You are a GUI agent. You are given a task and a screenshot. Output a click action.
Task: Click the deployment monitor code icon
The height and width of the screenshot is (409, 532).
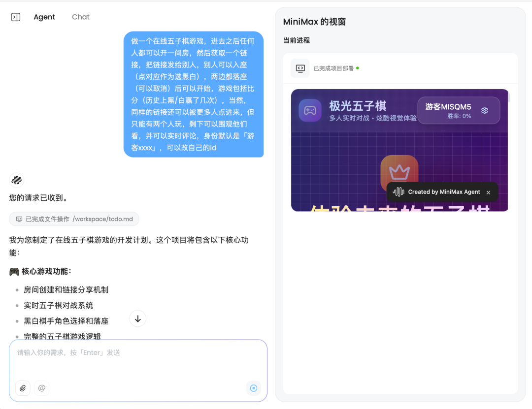[300, 68]
